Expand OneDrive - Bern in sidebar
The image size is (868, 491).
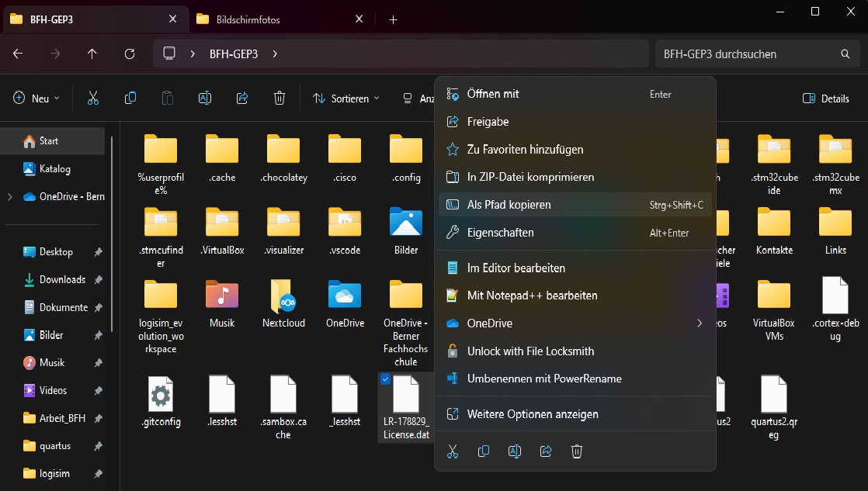click(x=10, y=197)
